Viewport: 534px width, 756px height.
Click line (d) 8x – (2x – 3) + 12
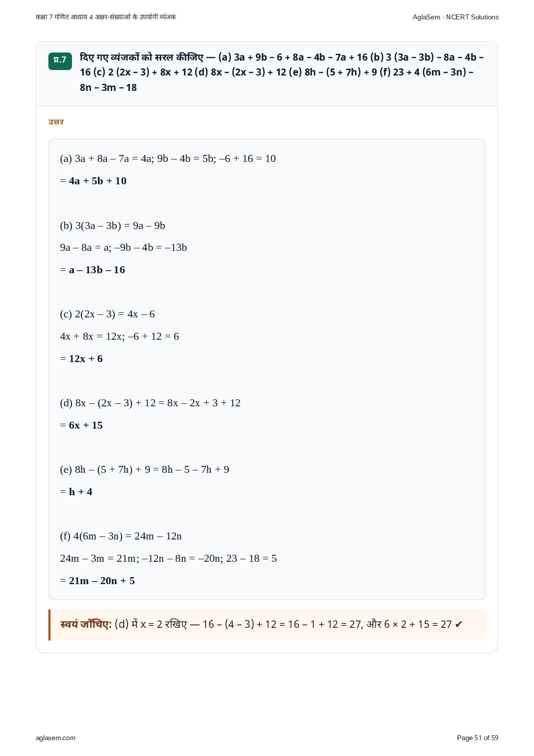(x=150, y=403)
